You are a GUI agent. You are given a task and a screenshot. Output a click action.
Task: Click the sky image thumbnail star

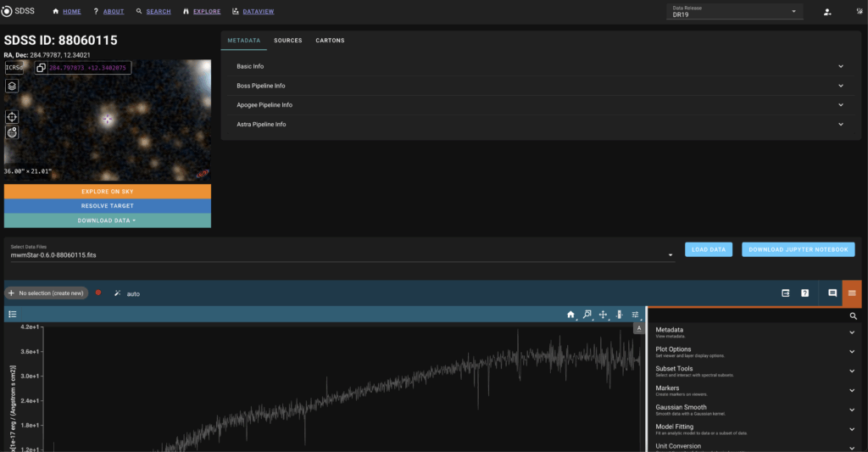click(108, 120)
